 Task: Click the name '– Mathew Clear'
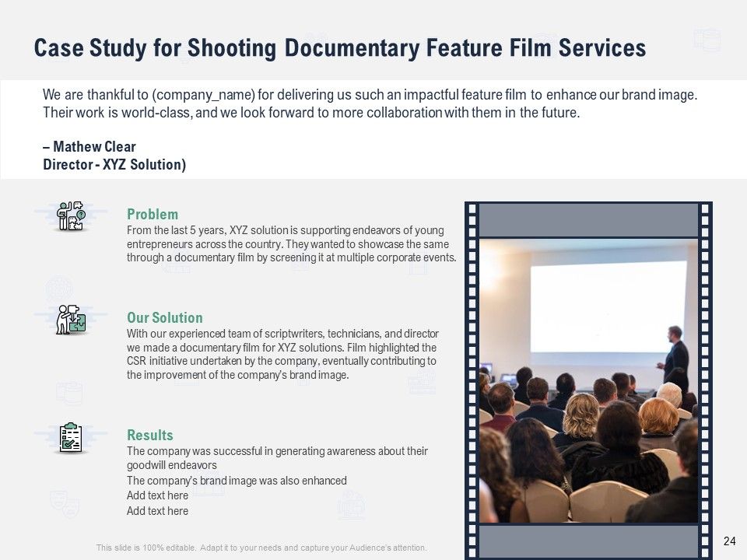tap(89, 147)
